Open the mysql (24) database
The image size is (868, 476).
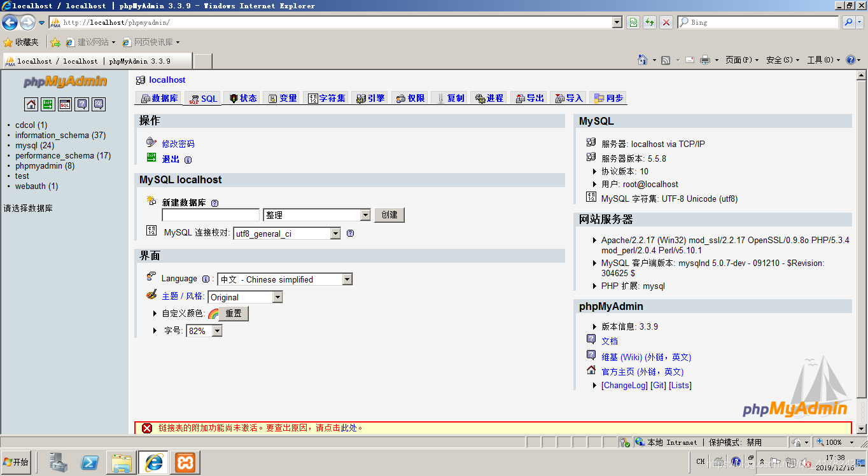(34, 146)
